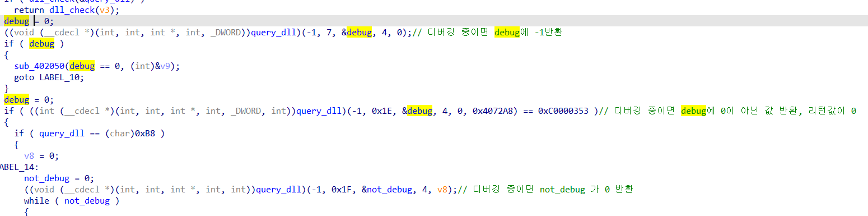
Task: Click 'not_debug' inside the while condition
Action: click(87, 200)
